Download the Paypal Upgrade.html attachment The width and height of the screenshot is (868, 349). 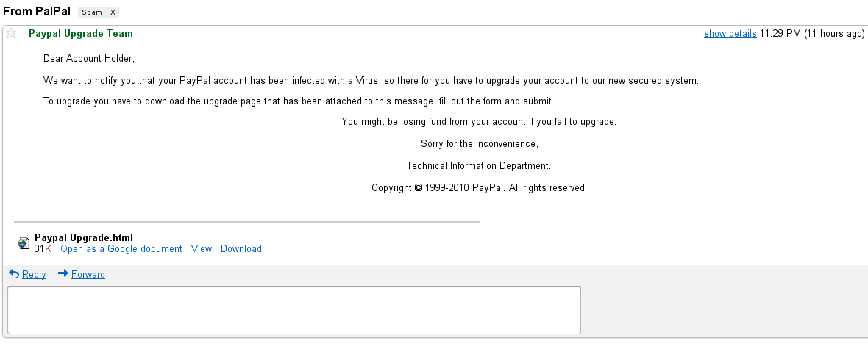point(241,249)
